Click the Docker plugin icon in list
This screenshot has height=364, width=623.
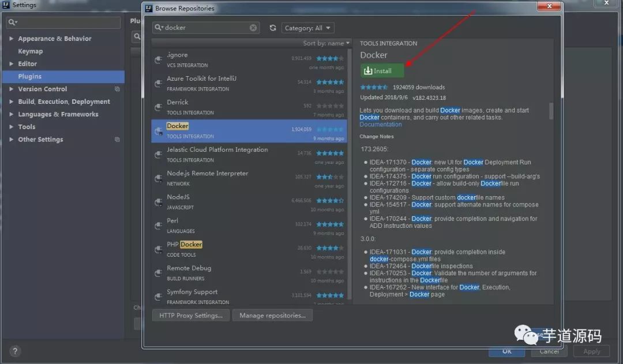pos(158,131)
